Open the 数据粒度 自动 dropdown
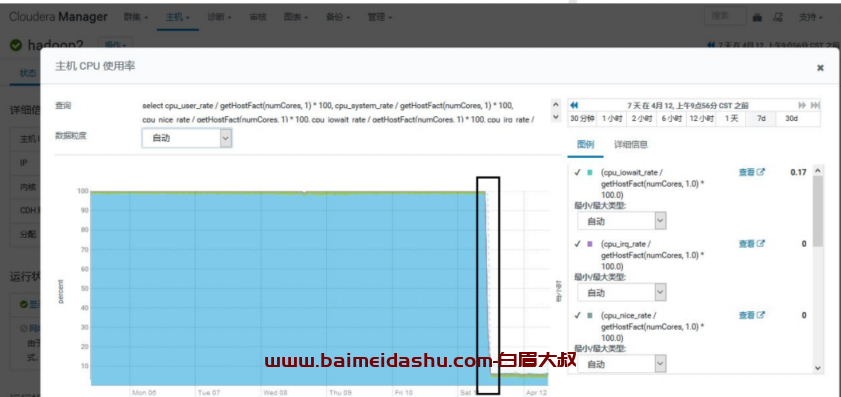 (187, 138)
